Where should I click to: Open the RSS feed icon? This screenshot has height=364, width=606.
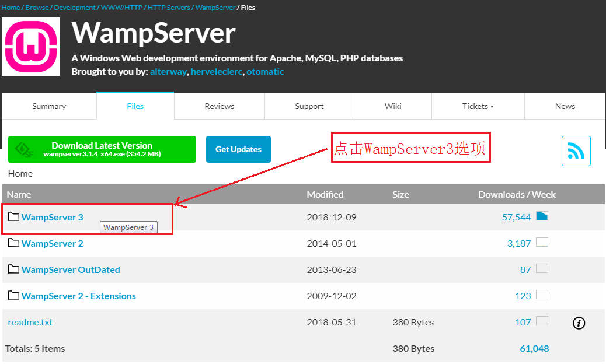576,151
